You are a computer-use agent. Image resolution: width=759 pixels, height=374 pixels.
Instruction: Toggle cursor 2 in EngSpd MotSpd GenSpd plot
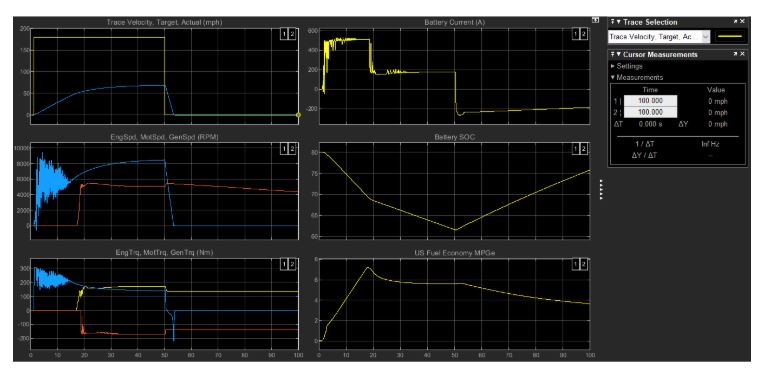click(292, 149)
